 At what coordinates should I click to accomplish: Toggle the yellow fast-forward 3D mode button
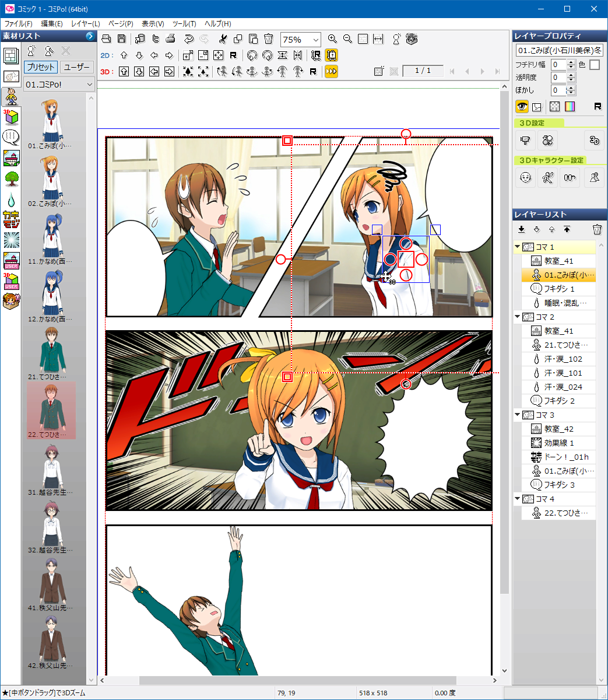331,71
